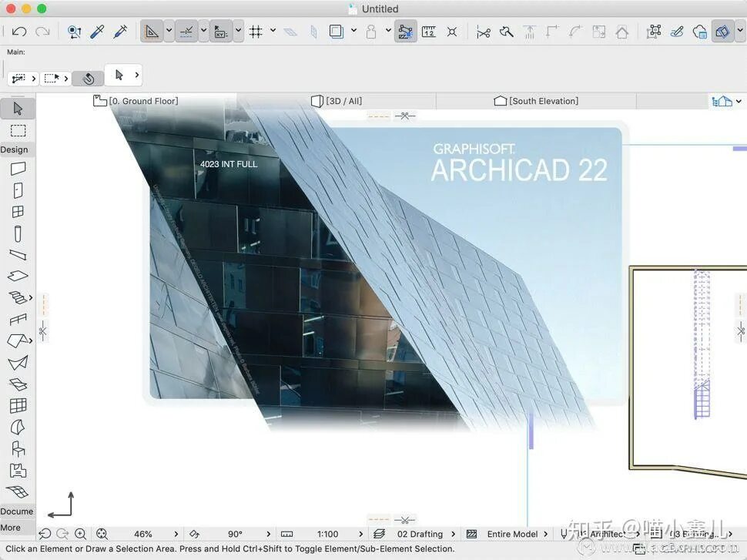Select the Stair tool in the toolbox
The height and width of the screenshot is (560, 747).
tap(18, 297)
